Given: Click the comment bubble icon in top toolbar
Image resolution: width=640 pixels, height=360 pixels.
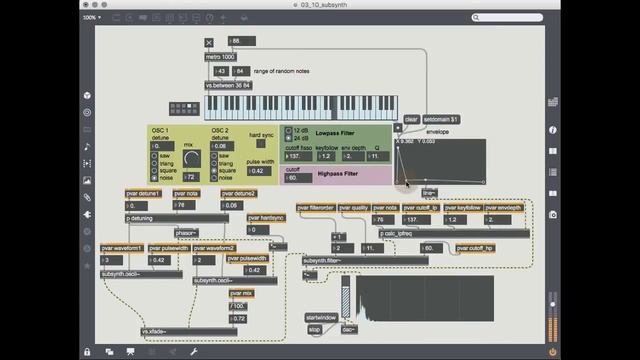Looking at the screenshot, I should click(x=143, y=18).
